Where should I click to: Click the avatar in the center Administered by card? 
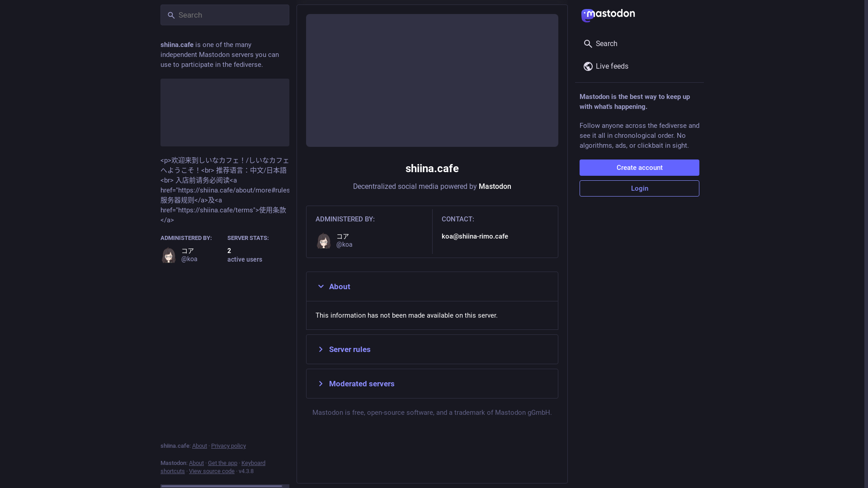coord(324,240)
